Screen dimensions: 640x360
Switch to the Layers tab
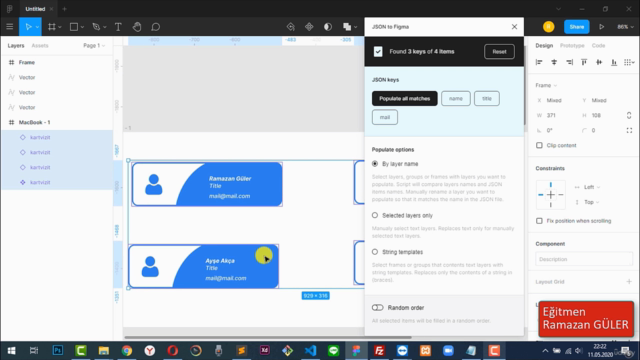coord(16,46)
